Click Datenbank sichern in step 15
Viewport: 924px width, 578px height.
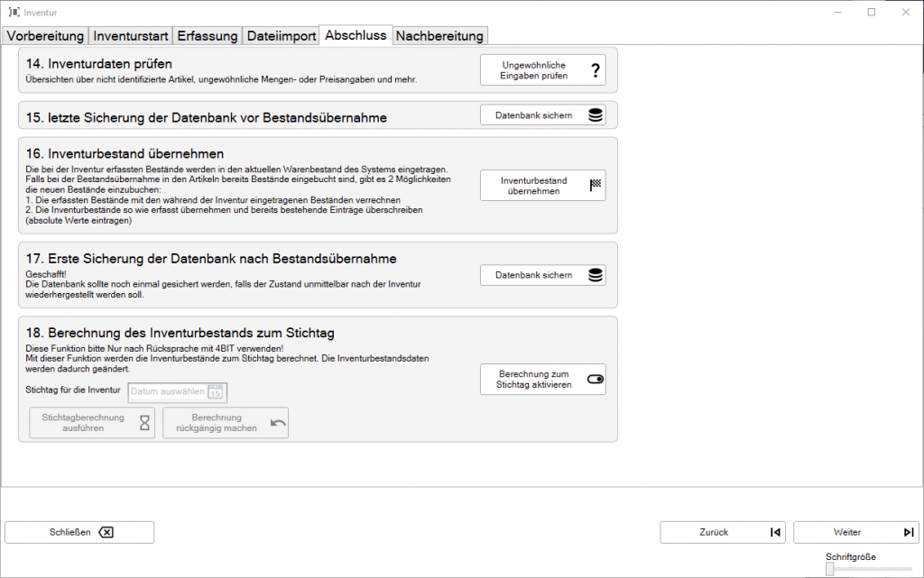click(x=542, y=115)
